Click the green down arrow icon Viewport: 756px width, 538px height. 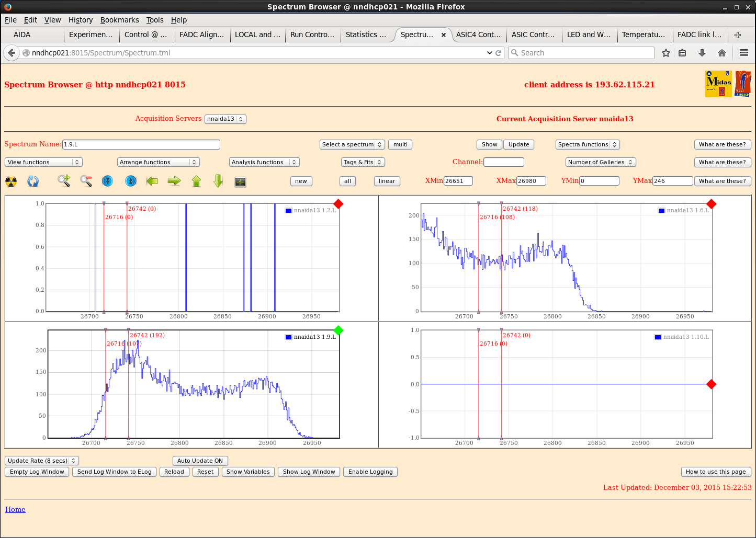click(218, 181)
